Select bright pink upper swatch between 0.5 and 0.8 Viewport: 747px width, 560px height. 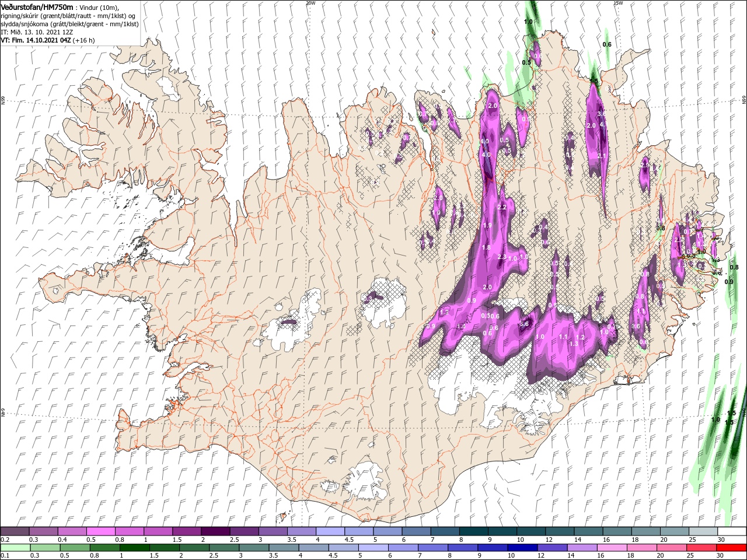tap(100, 531)
